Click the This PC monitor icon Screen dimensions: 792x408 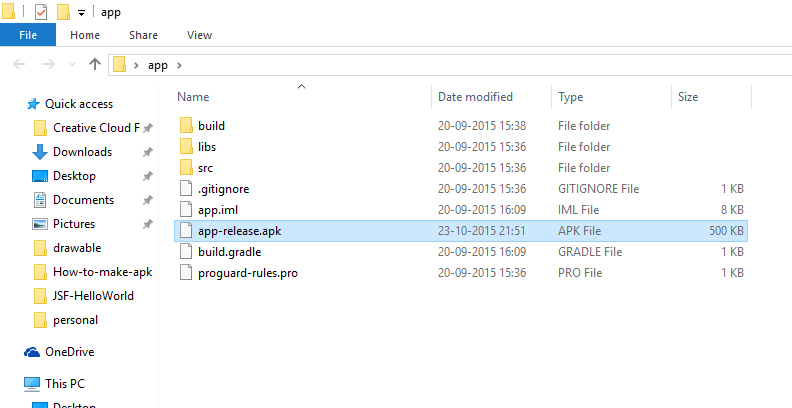[32, 384]
